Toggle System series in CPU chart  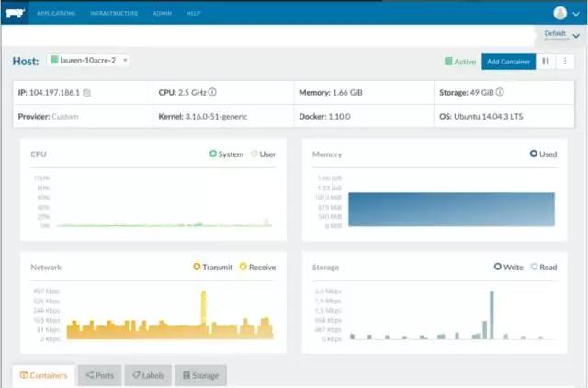click(213, 154)
